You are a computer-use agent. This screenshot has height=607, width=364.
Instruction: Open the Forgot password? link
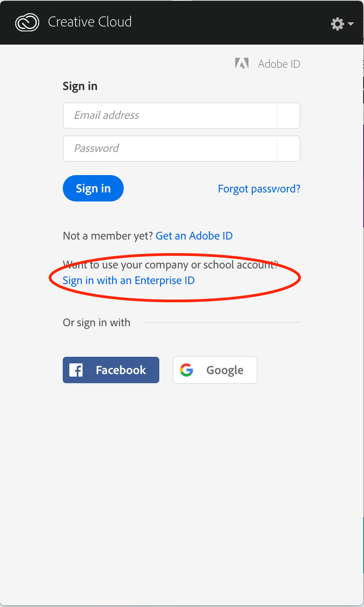click(259, 189)
